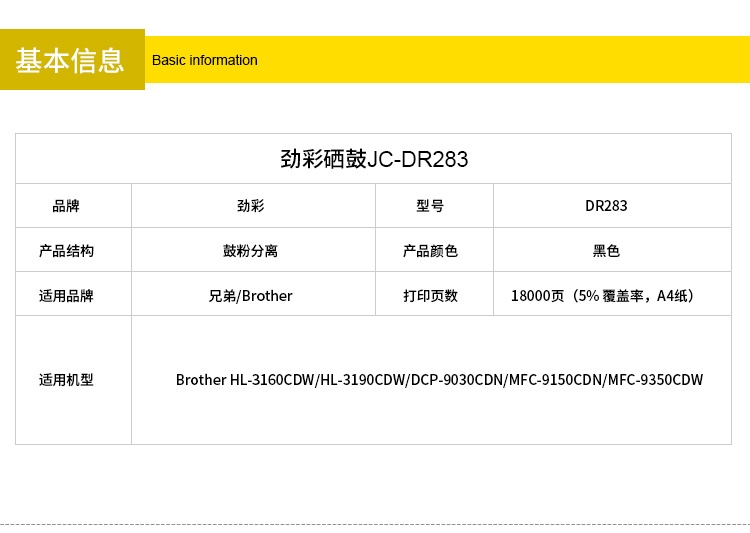Screen dimensions: 750x533
Task: Click the 基本信息 header label
Action: tap(70, 60)
